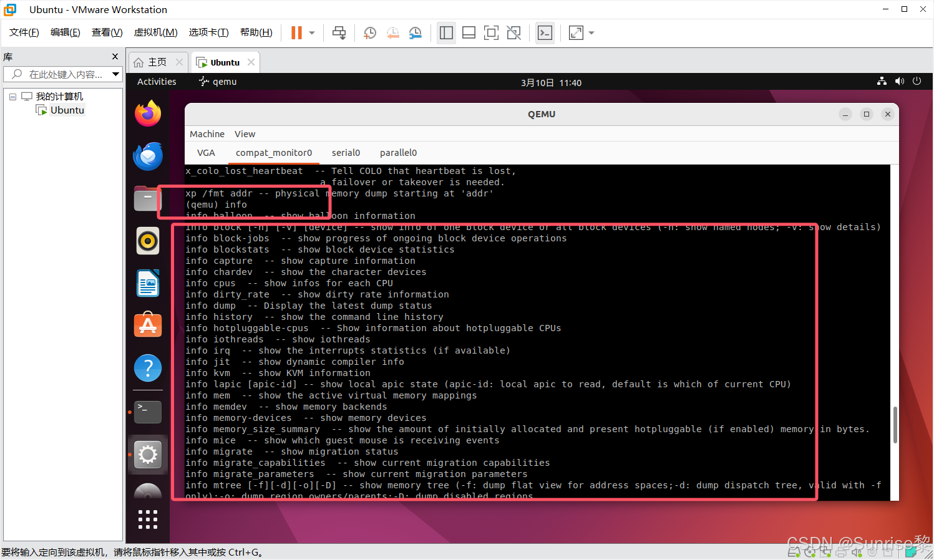
Task: Switch to the serial0 tab
Action: 346,153
